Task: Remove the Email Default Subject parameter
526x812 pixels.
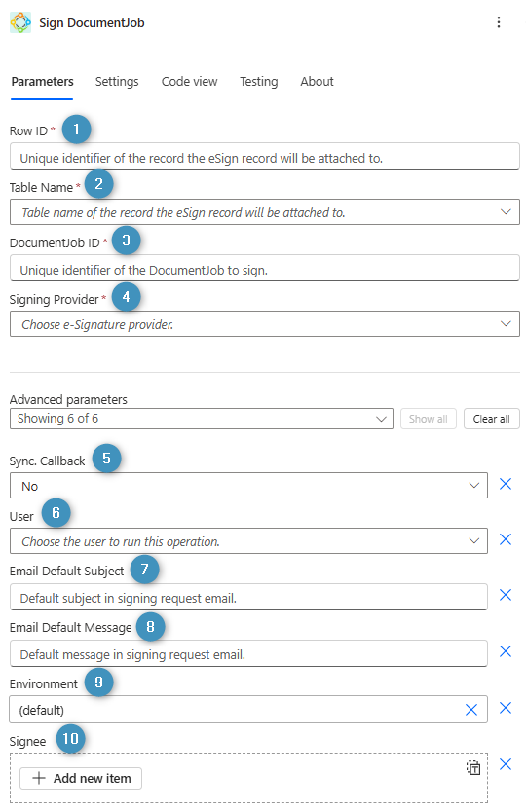Action: coord(506,595)
